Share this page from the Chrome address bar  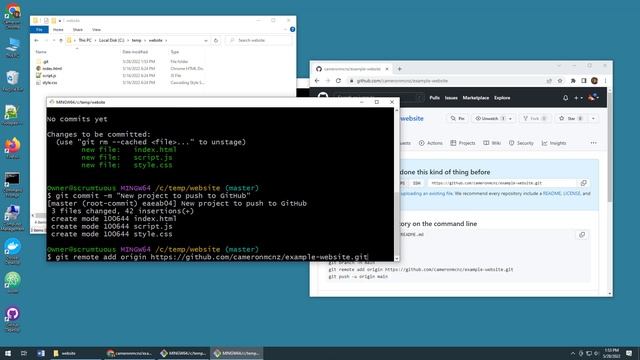[549, 81]
